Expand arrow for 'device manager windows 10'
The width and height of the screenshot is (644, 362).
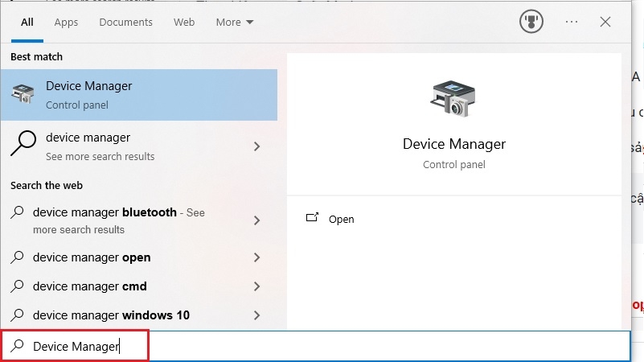coord(257,315)
